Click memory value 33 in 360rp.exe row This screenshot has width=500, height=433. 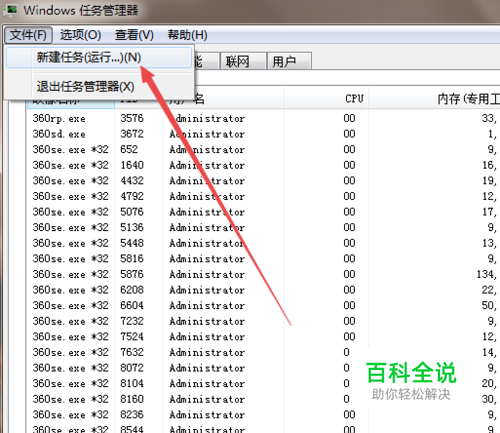[x=489, y=119]
